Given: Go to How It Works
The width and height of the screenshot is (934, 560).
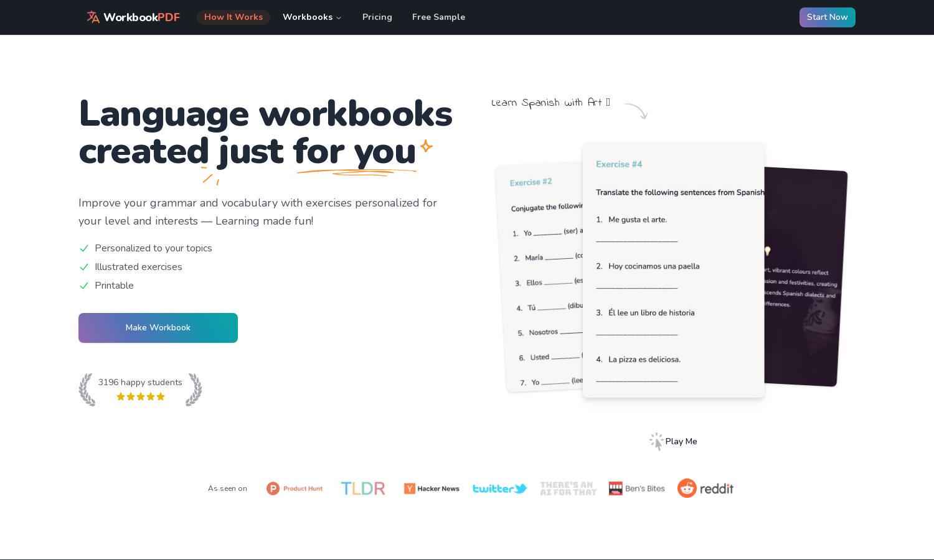Looking at the screenshot, I should [x=233, y=17].
